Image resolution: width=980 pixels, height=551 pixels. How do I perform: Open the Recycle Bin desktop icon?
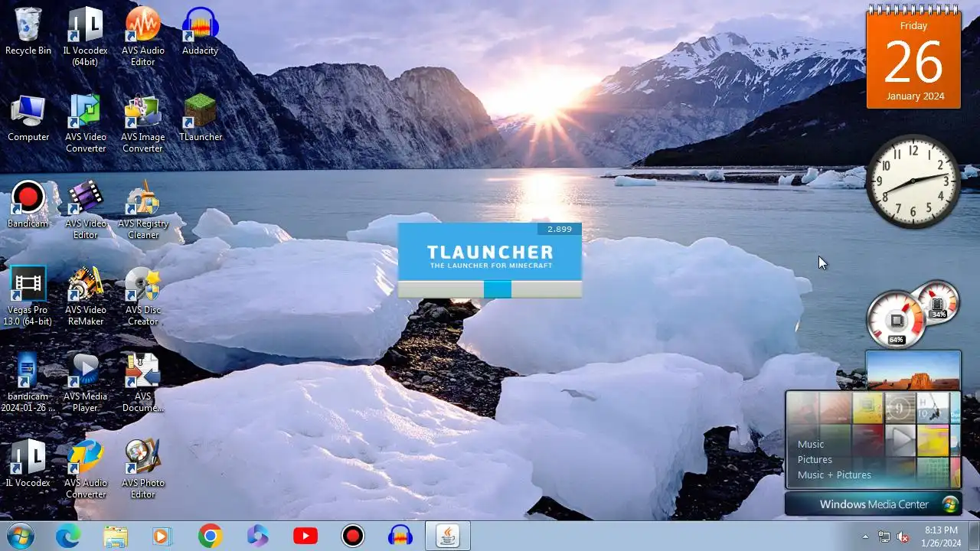coord(28,31)
